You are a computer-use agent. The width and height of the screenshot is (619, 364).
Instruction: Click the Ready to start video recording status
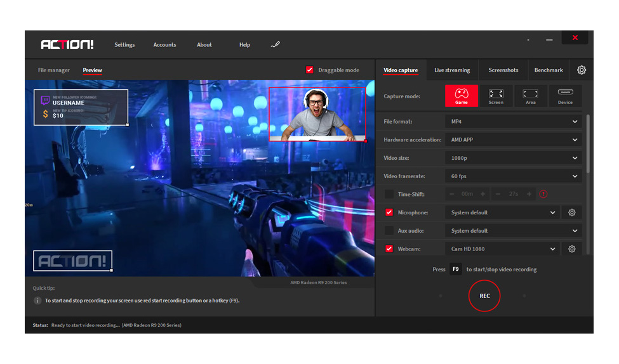116,325
